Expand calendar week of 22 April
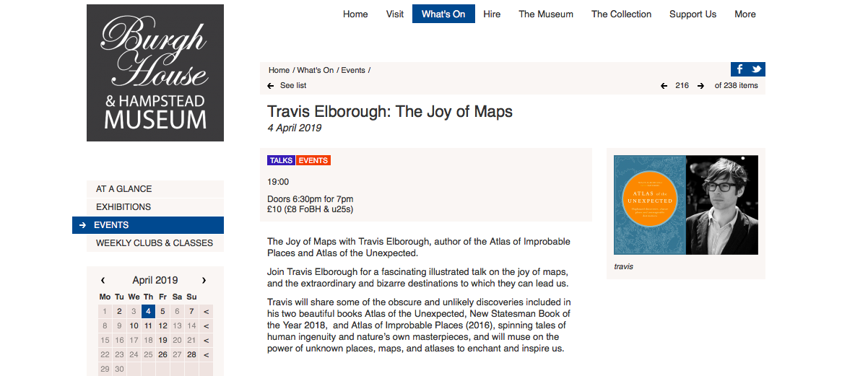Viewport: 868px width, 376px height. (x=207, y=354)
